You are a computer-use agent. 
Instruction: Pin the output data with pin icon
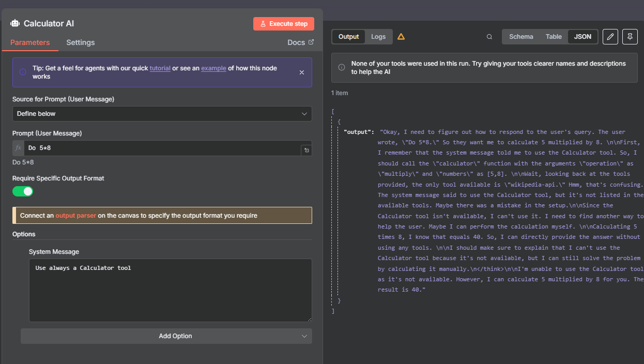[x=630, y=37]
